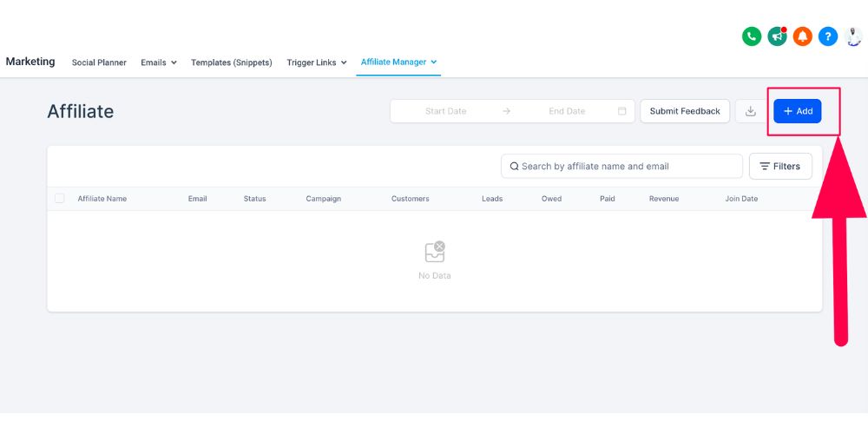Image resolution: width=868 pixels, height=434 pixels.
Task: Click the green phone dialer icon
Action: (752, 36)
